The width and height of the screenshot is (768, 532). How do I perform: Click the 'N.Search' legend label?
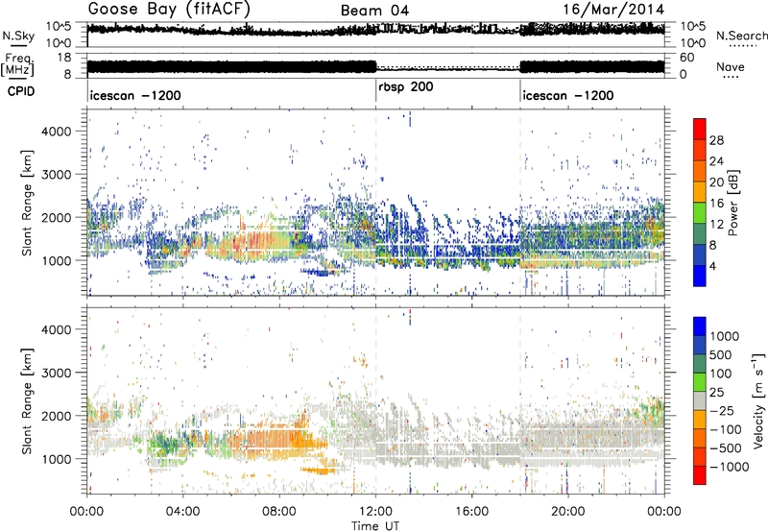tap(741, 36)
